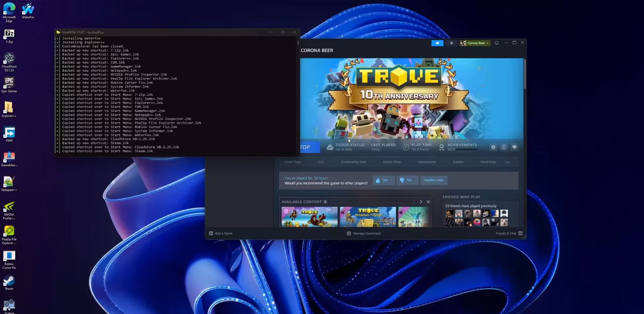This screenshot has width=644, height=314.
Task: Add Trove to favorites with heart icon
Action: (514, 147)
